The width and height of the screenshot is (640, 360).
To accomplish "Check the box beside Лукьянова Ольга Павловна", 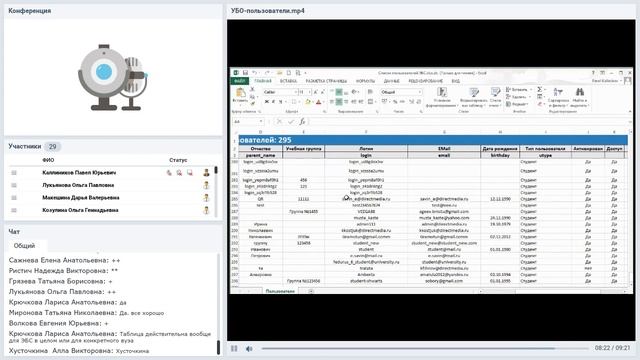I will tap(14, 185).
